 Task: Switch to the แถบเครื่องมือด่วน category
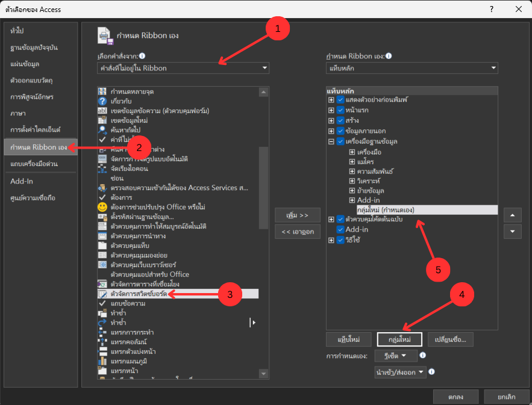(35, 164)
